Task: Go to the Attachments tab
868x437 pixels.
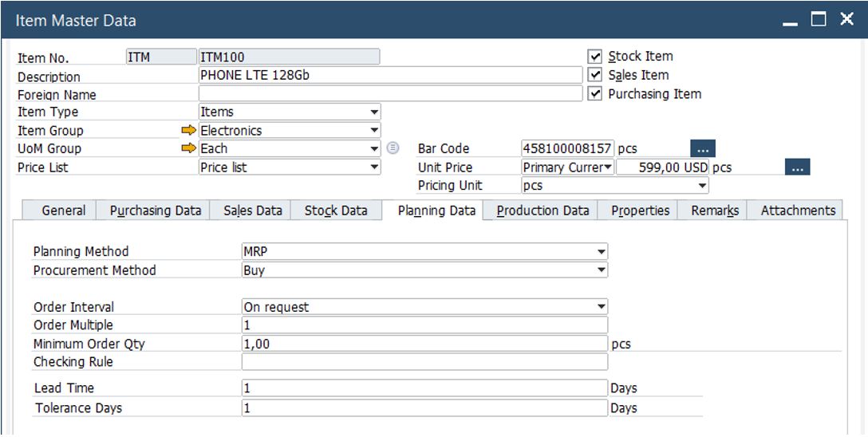Action: tap(798, 211)
